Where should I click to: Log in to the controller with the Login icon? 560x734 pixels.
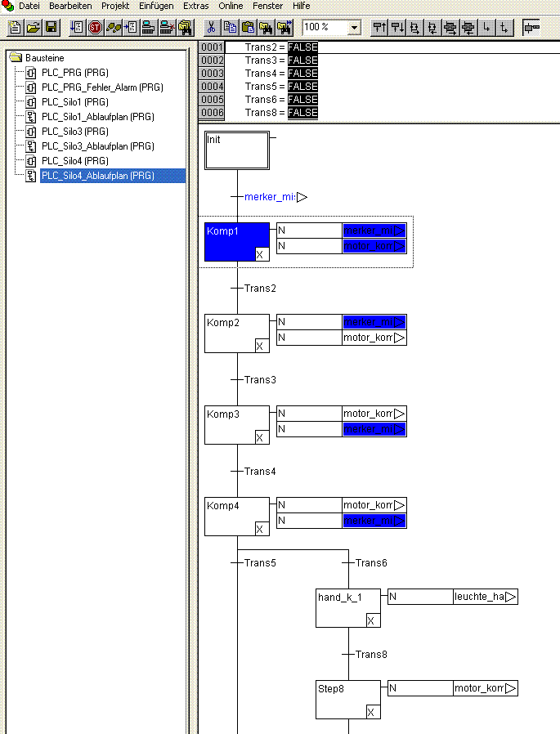149,27
